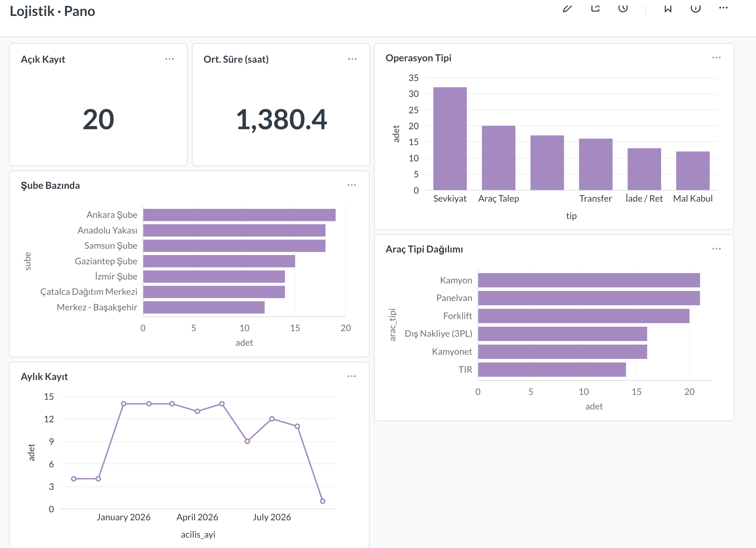Open the Ort. Süre (saat) card menu
756x548 pixels.
pos(352,59)
